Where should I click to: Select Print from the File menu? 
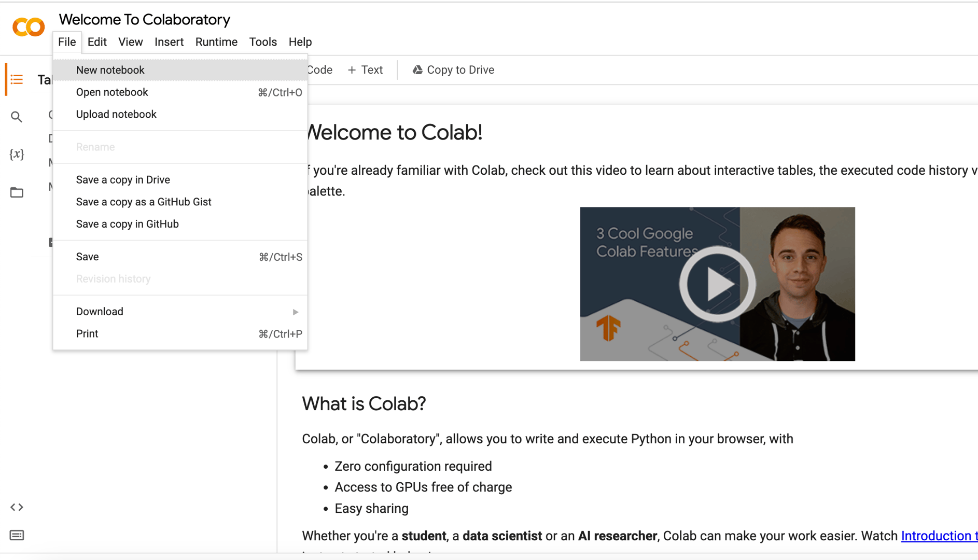87,334
